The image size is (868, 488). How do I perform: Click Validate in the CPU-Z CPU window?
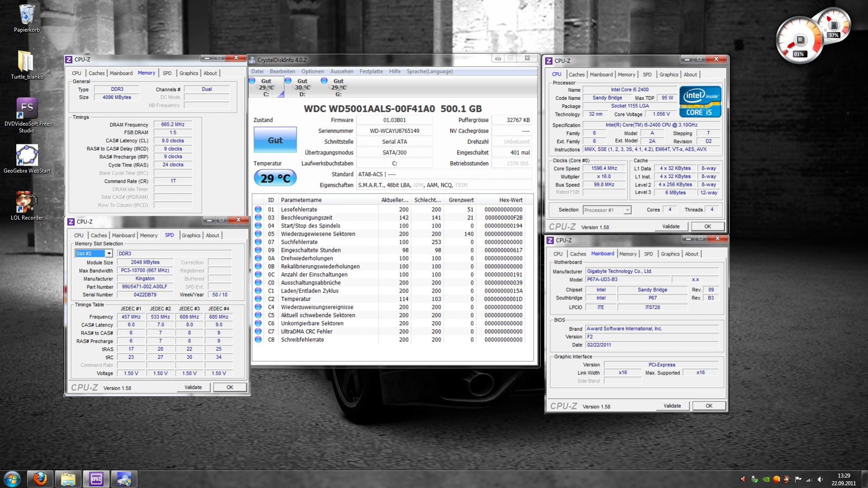point(671,227)
